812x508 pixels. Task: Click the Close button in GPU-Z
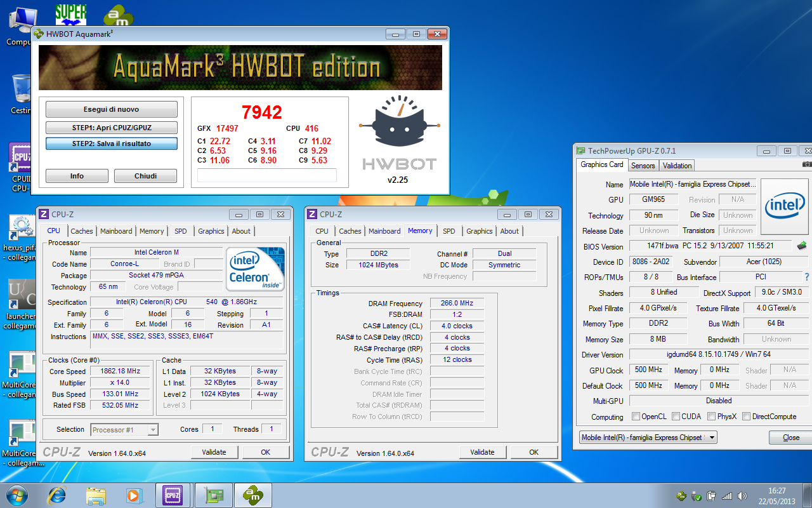coord(791,438)
